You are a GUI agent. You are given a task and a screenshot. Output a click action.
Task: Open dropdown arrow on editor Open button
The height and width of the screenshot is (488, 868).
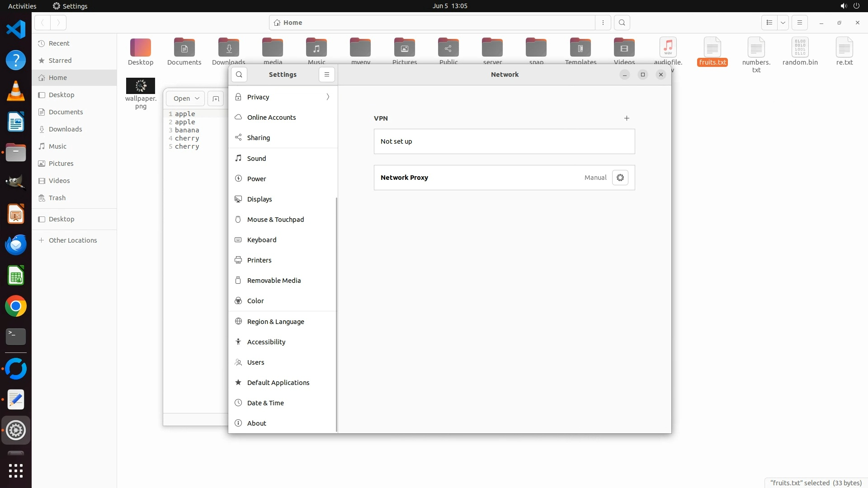tap(197, 99)
